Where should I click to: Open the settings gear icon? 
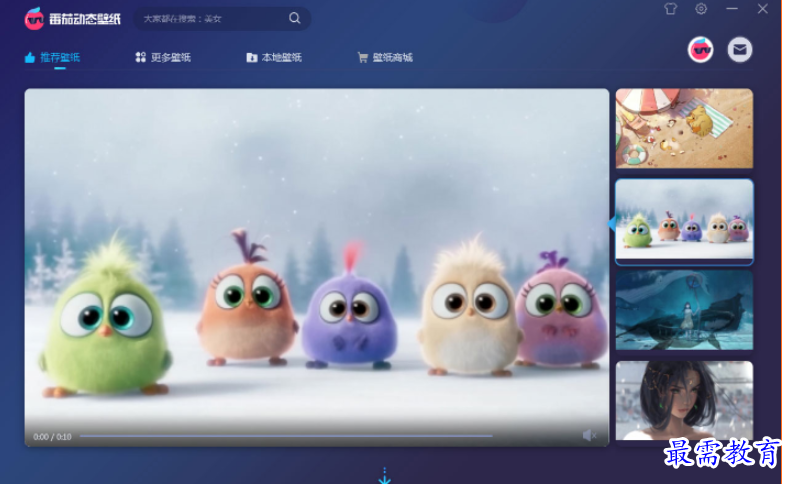(x=701, y=9)
